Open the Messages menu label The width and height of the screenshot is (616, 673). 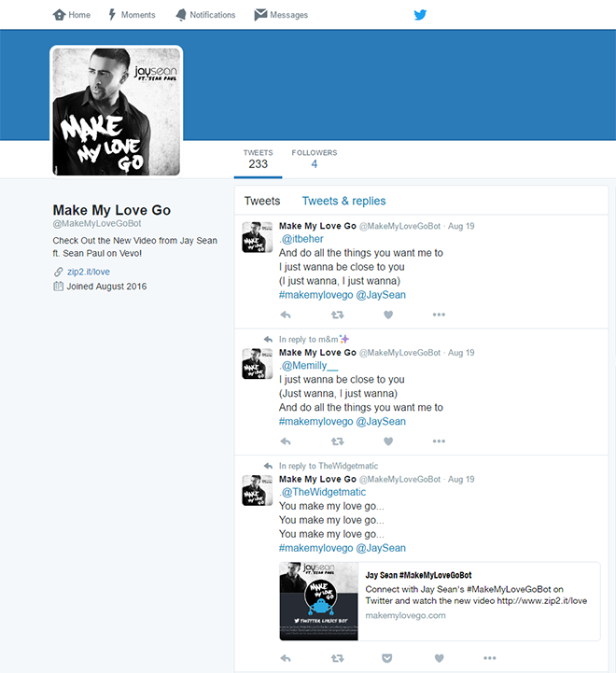point(289,15)
